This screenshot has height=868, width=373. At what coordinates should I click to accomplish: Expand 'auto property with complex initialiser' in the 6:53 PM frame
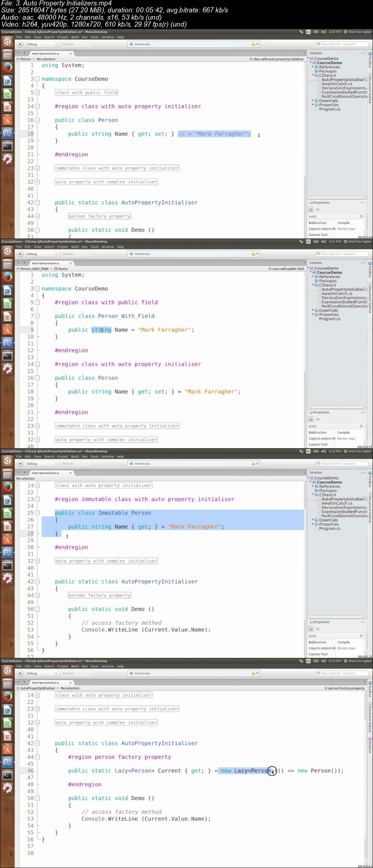[37, 722]
